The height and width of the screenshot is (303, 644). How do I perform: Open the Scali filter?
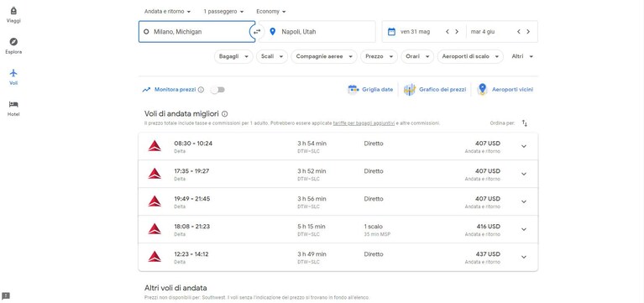pyautogui.click(x=272, y=57)
